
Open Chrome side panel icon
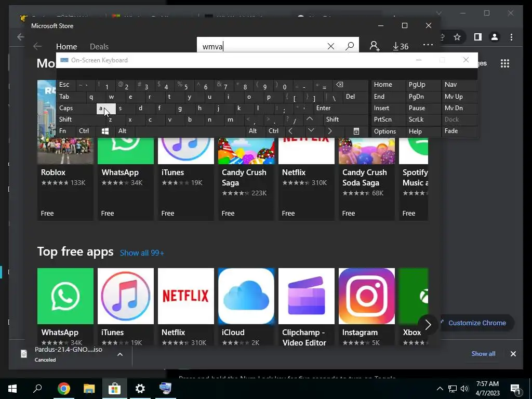click(478, 37)
